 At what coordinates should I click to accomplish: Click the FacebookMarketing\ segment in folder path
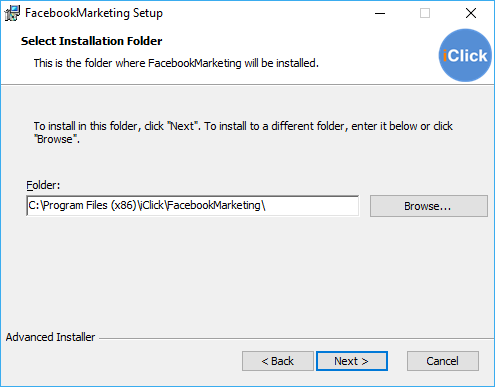click(x=216, y=205)
